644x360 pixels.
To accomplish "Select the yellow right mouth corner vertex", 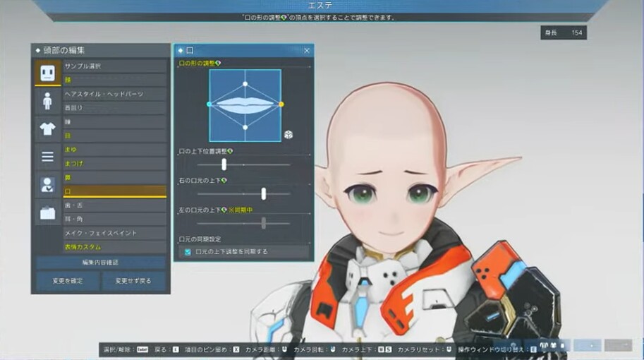I will point(281,104).
